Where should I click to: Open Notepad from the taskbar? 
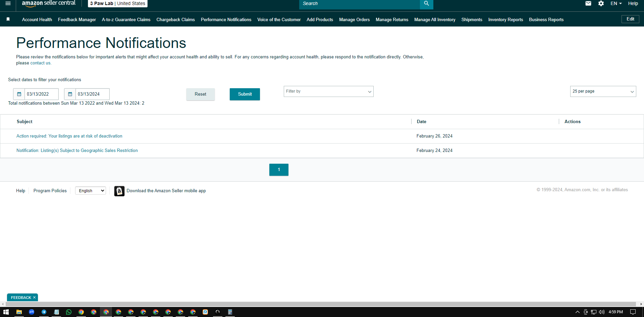coord(56,312)
